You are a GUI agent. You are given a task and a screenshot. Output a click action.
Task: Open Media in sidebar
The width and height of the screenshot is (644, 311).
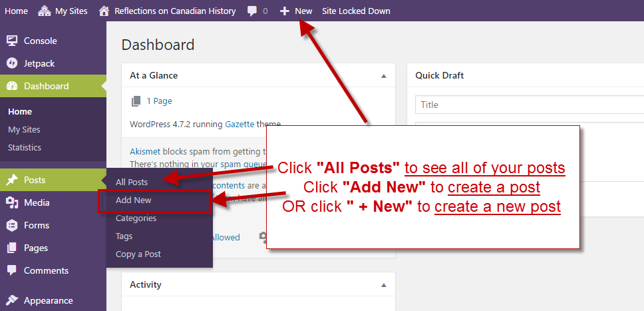tap(37, 202)
